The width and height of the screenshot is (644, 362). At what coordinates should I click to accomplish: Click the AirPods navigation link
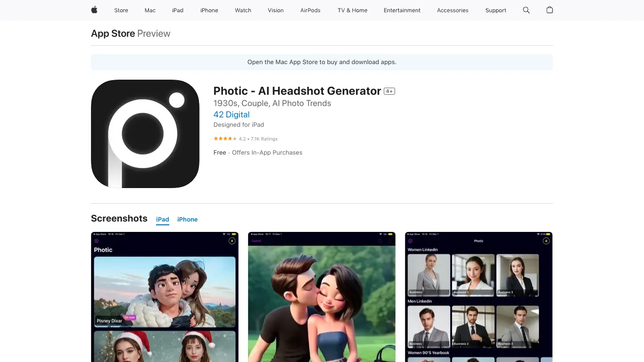(310, 10)
